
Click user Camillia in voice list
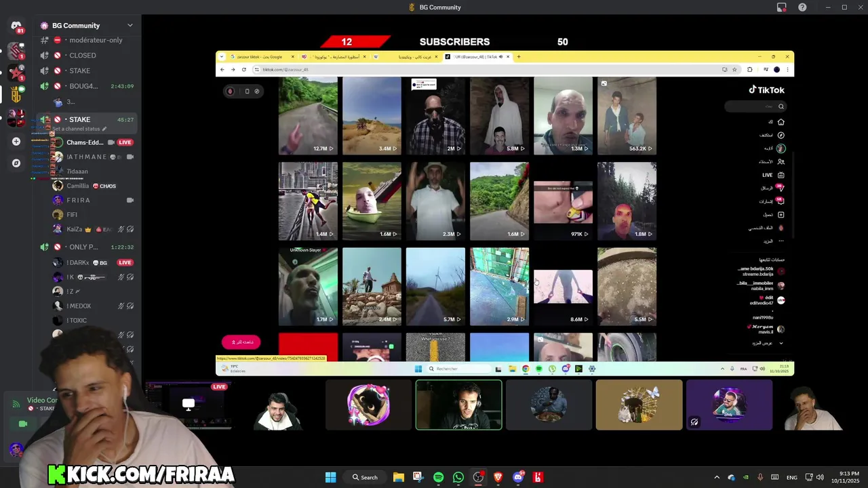(77, 186)
